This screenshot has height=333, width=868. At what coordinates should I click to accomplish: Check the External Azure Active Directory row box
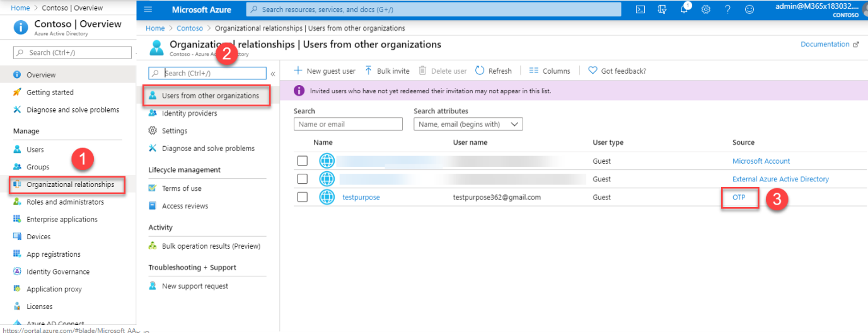(303, 179)
